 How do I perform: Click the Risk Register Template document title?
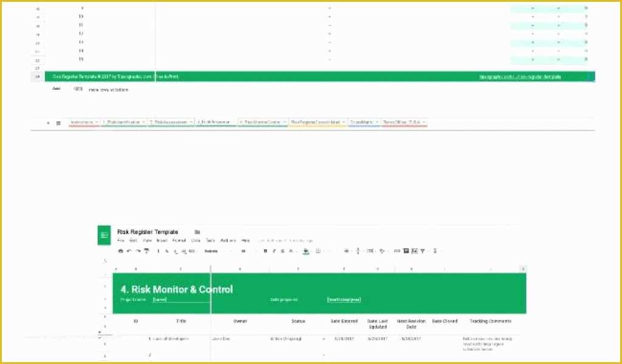click(148, 232)
